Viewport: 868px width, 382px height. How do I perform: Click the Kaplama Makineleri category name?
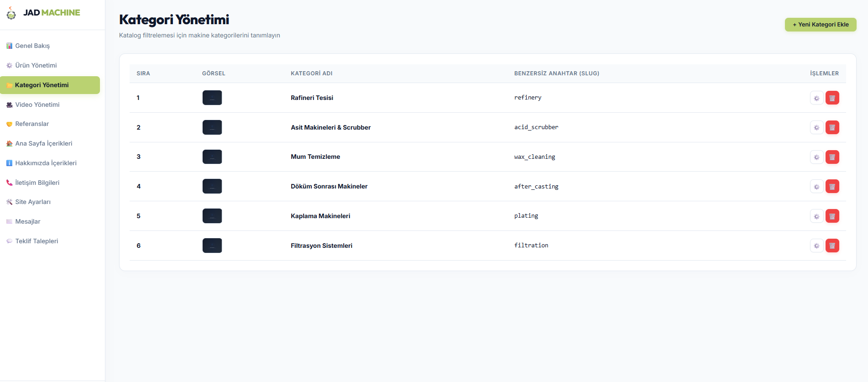point(320,216)
